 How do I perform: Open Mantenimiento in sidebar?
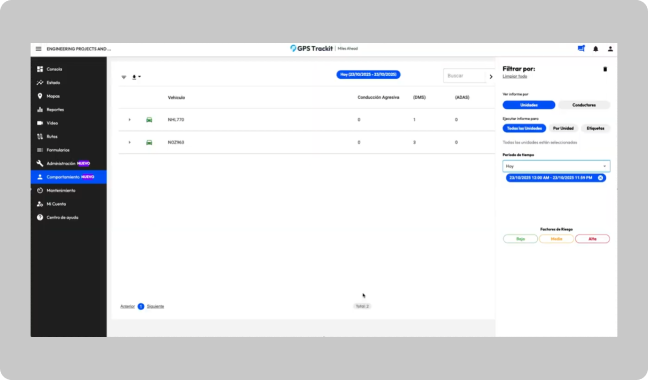point(61,190)
